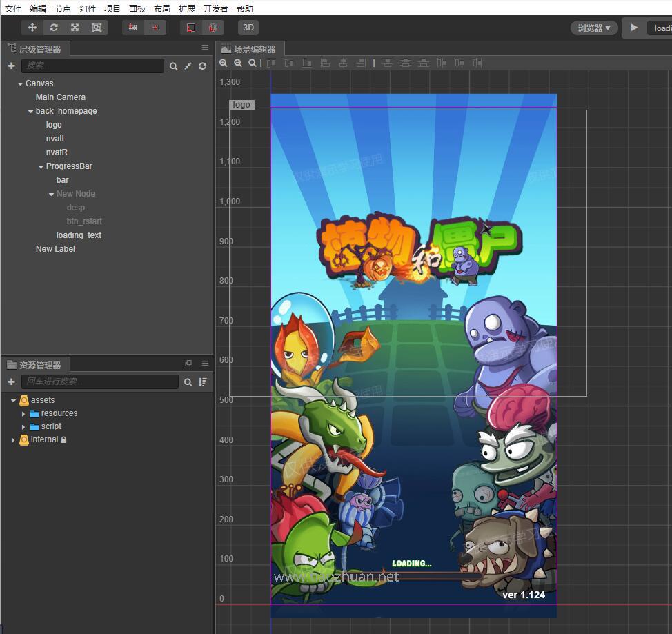Distribute selected nodes by top edges
The height and width of the screenshot is (634, 672).
388,63
